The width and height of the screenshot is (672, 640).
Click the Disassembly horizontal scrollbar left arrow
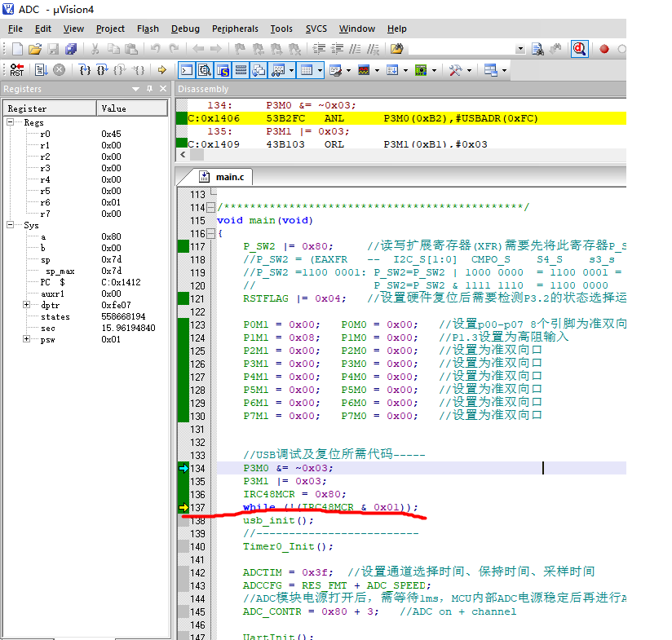[183, 155]
